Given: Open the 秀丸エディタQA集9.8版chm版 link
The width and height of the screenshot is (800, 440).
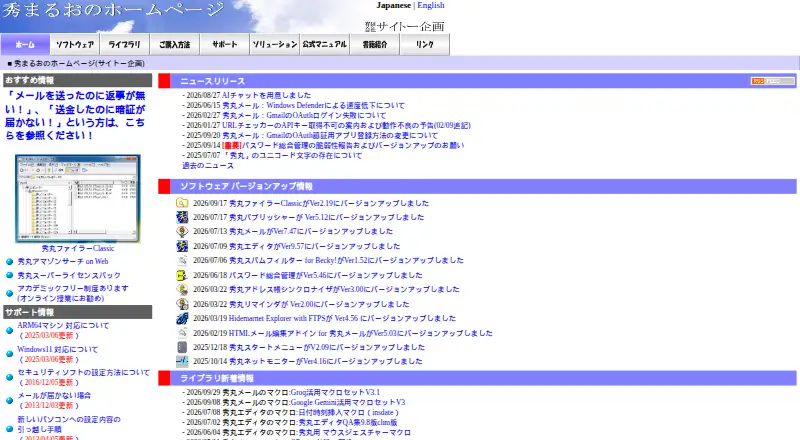Looking at the screenshot, I should pos(347,422).
